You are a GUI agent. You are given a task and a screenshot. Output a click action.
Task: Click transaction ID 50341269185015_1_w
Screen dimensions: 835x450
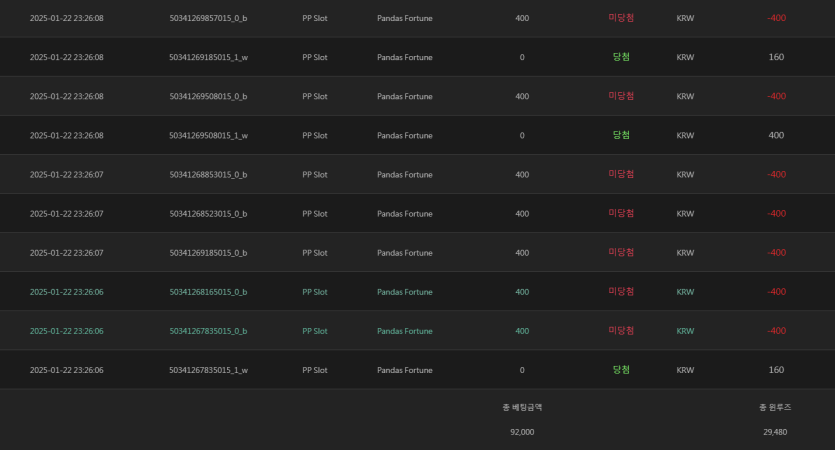[208, 57]
